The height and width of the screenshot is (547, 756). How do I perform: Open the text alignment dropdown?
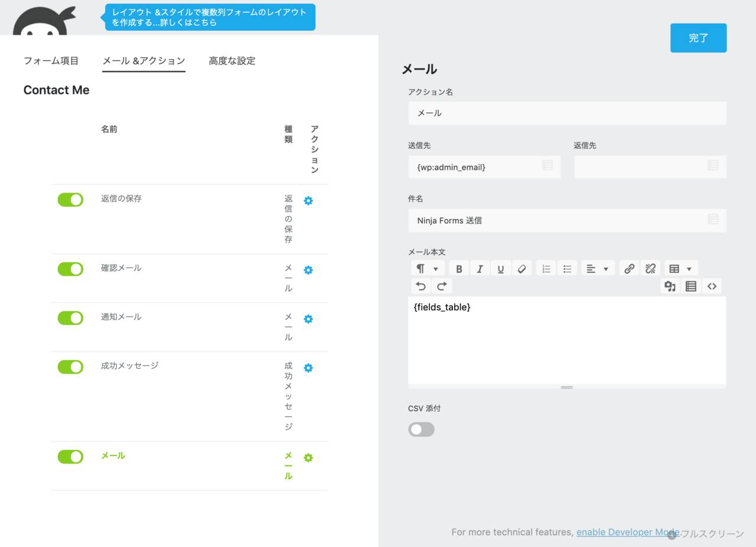(598, 269)
